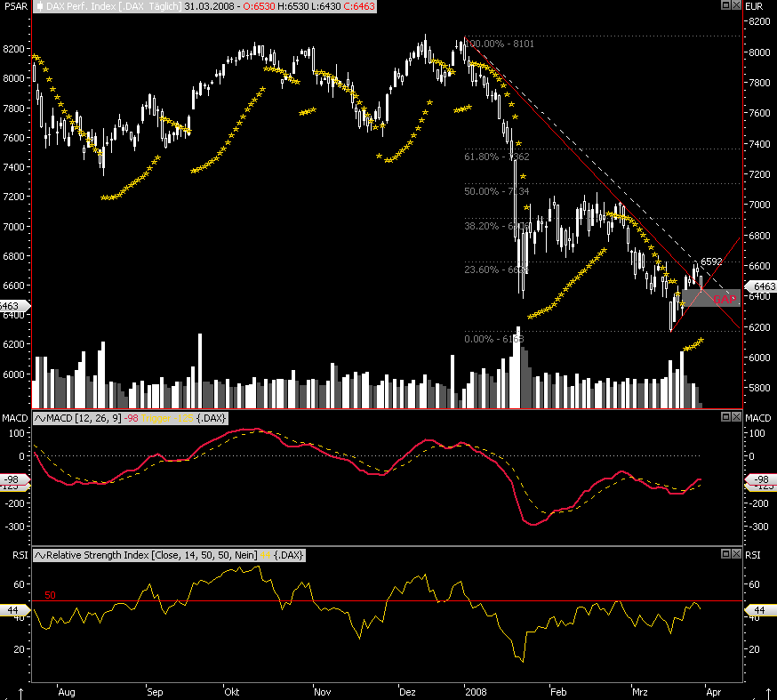Click the -300 tick on left MACD axis
The height and width of the screenshot is (700, 777).
(15, 527)
